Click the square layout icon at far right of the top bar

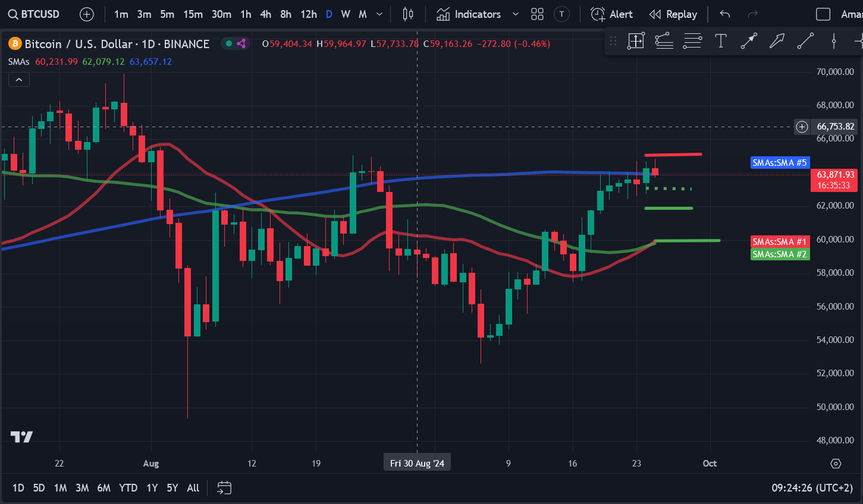[823, 14]
